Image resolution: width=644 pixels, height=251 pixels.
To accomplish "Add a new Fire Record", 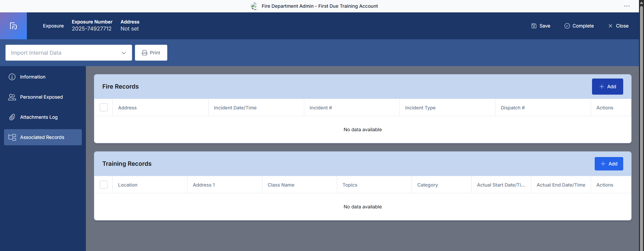I will [x=607, y=87].
